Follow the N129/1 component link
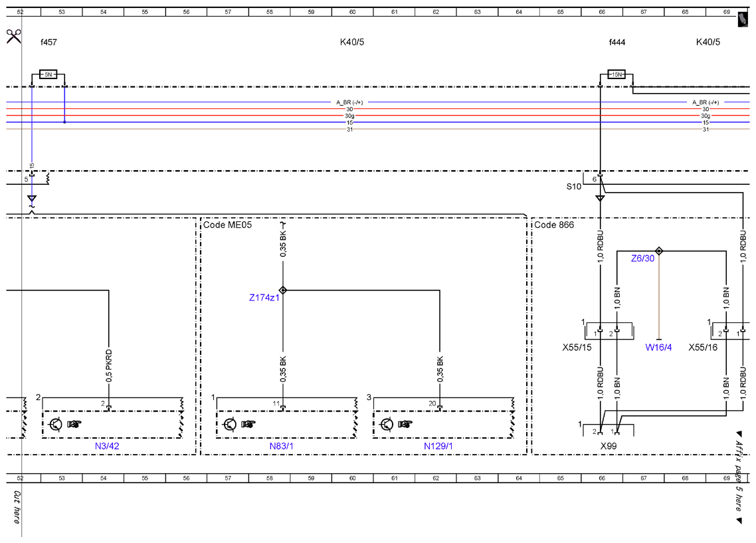The image size is (756, 543). tap(438, 446)
